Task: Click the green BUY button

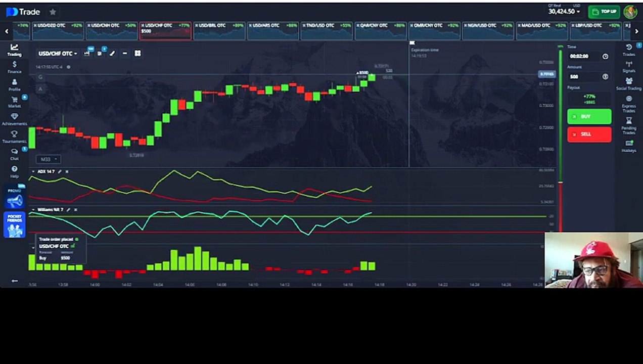Action: click(589, 117)
